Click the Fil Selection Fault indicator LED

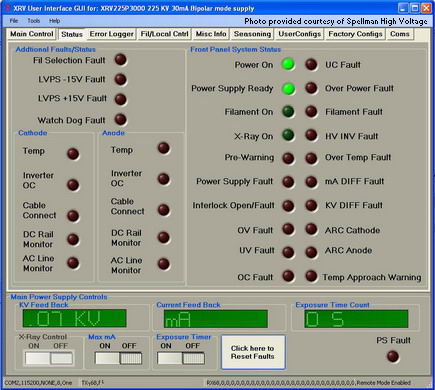121,60
